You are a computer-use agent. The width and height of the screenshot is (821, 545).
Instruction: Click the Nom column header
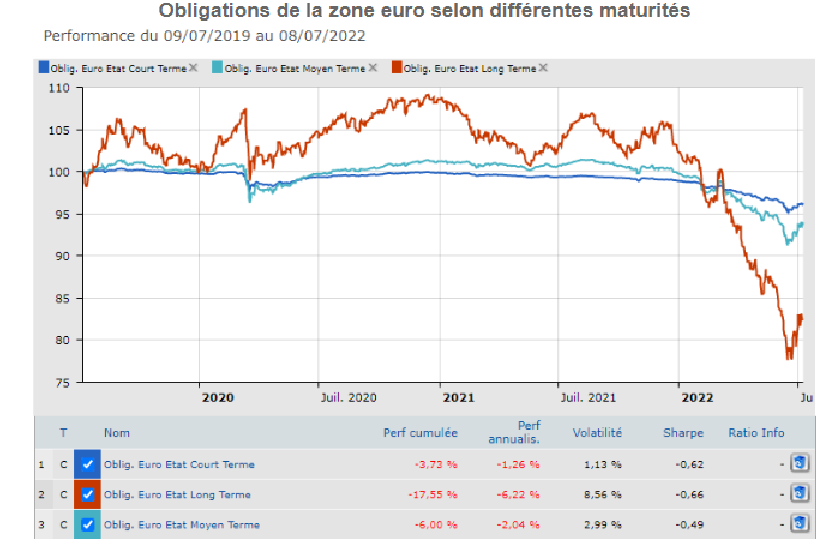pos(117,433)
